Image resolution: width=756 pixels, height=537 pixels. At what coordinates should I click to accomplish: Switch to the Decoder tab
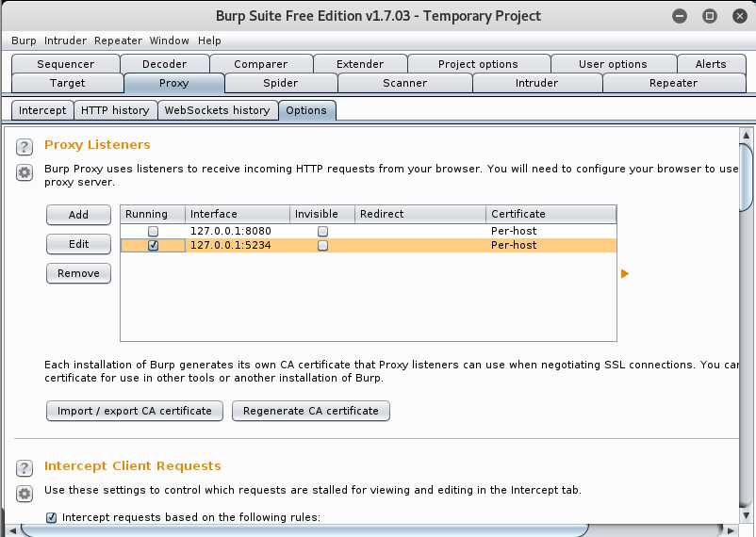tap(164, 64)
